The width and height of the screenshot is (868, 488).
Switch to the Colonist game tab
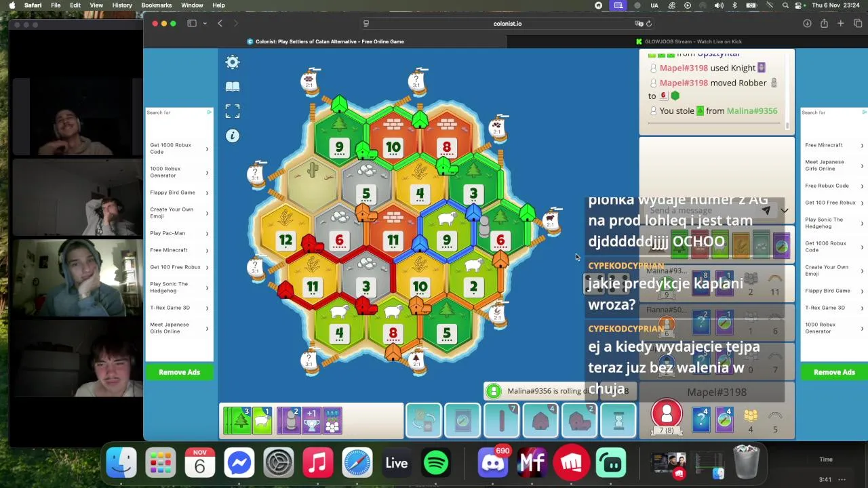pos(325,41)
